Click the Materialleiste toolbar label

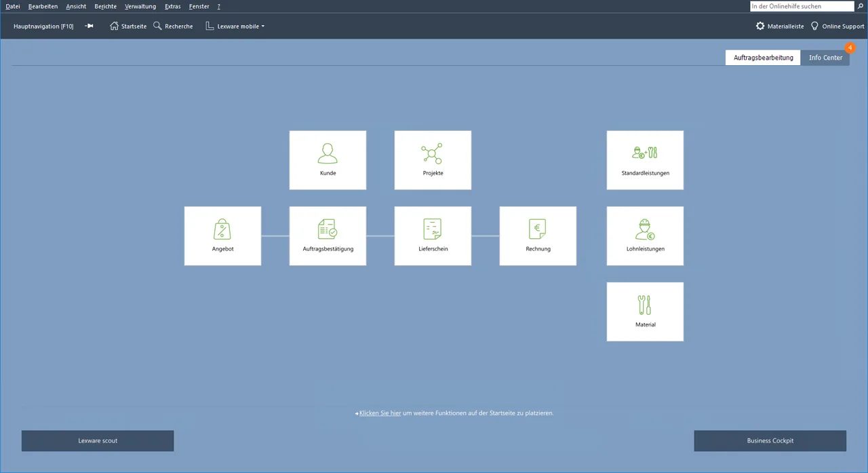(786, 26)
